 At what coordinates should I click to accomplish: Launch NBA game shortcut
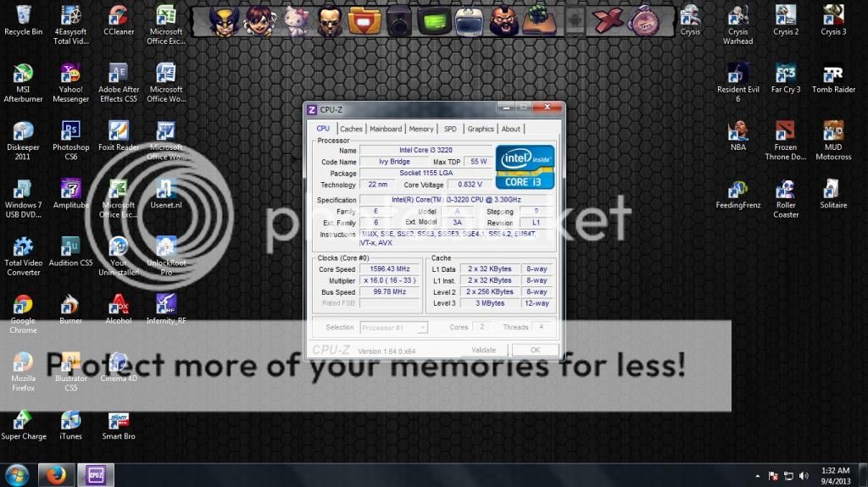click(738, 136)
